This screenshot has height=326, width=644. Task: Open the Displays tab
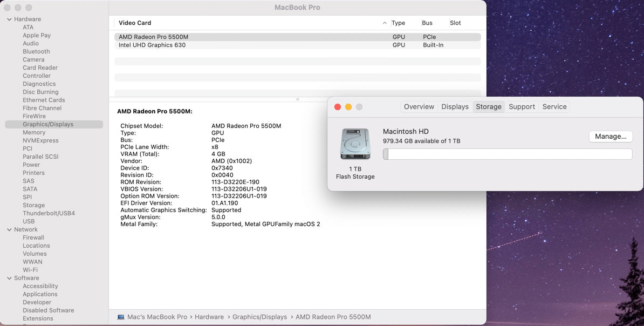[x=455, y=106]
